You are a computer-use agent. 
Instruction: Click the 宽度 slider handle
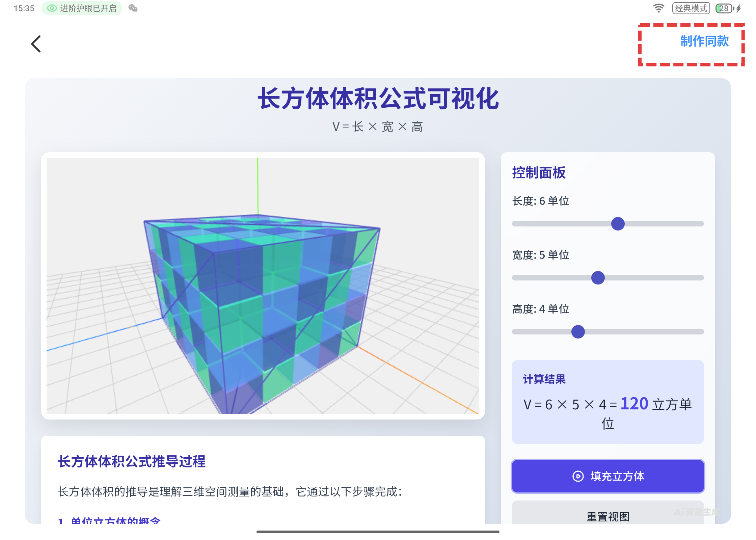pos(598,278)
